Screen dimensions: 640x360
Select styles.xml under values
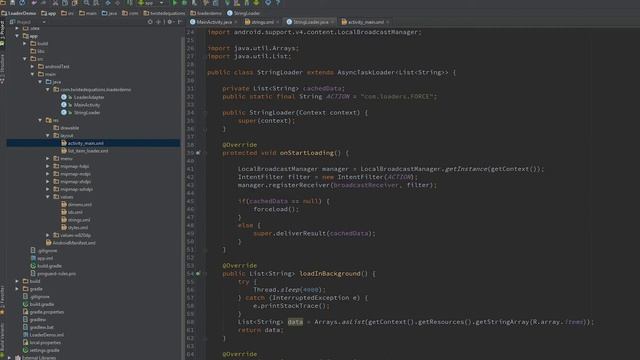[x=75, y=227]
